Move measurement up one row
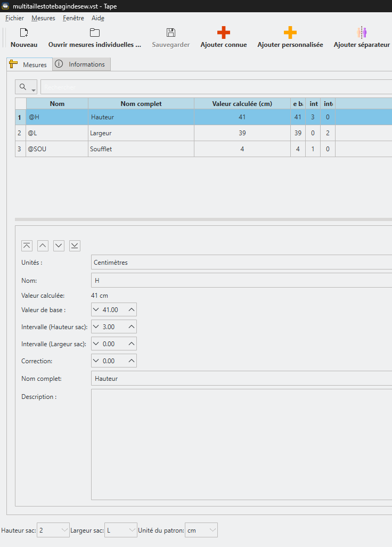 (x=43, y=246)
